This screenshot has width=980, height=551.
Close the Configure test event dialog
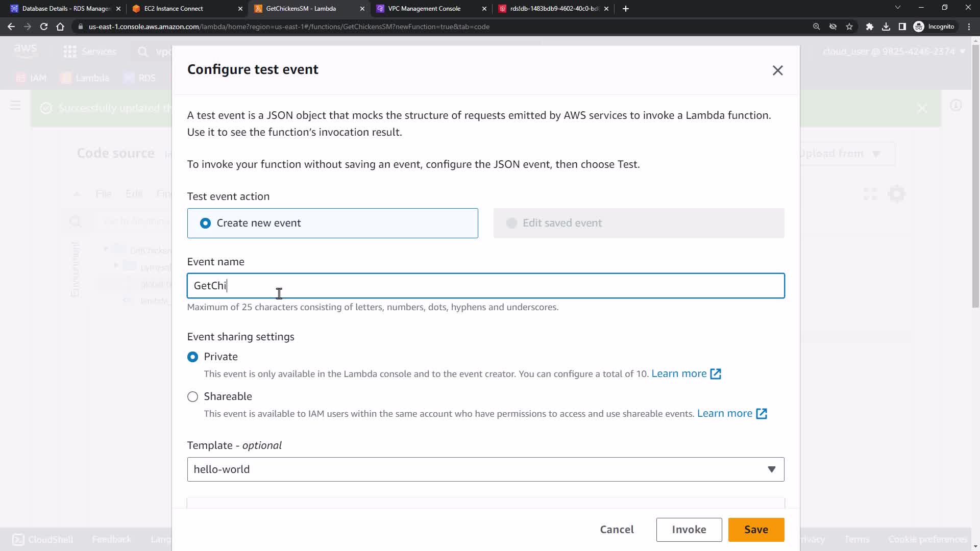777,70
